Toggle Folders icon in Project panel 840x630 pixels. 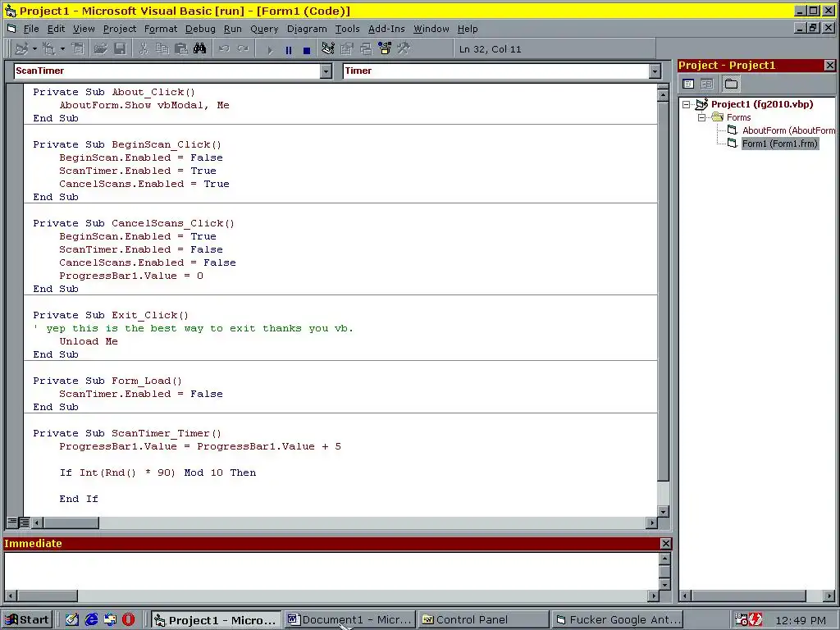pyautogui.click(x=731, y=84)
